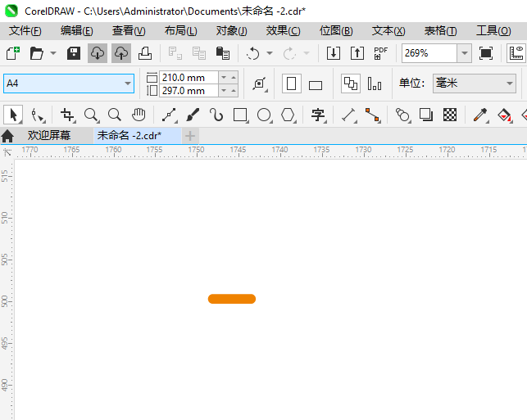Click the Paste clipboard icon
Image resolution: width=527 pixels, height=420 pixels.
tap(222, 53)
